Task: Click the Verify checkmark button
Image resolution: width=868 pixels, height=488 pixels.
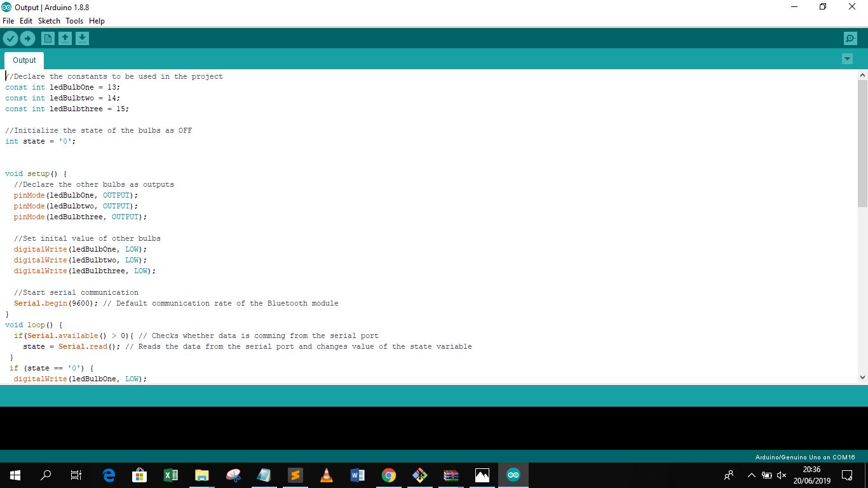Action: click(x=10, y=39)
